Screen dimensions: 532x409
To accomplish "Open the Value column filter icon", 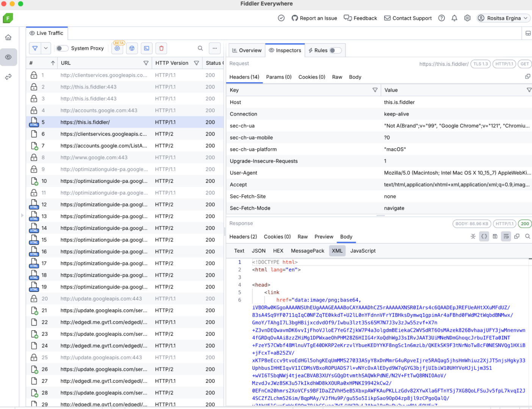I will (529, 90).
